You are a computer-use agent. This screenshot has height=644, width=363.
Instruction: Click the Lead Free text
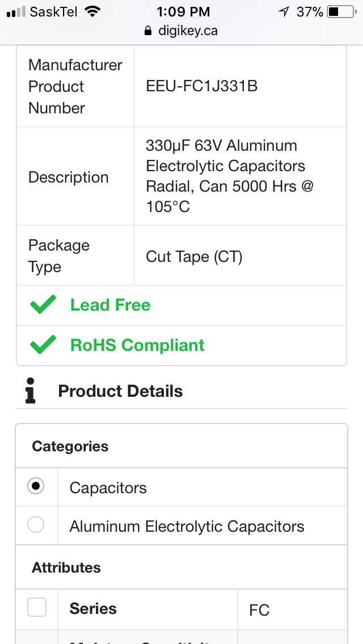tap(110, 305)
